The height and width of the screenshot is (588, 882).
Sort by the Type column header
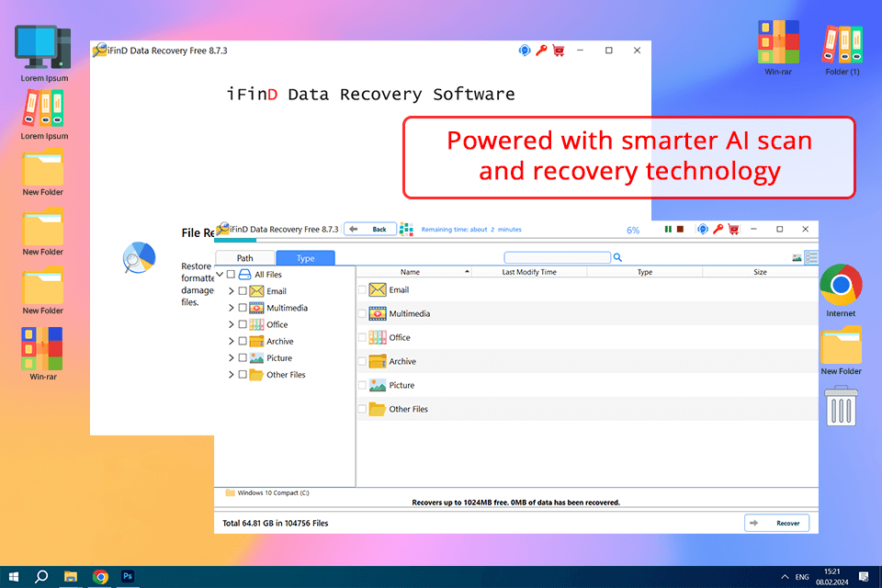pyautogui.click(x=645, y=272)
